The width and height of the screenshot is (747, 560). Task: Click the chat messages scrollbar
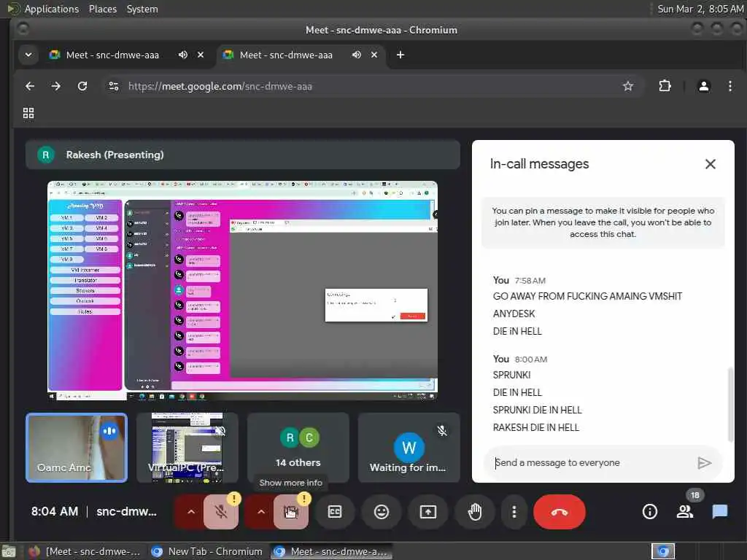click(x=730, y=405)
